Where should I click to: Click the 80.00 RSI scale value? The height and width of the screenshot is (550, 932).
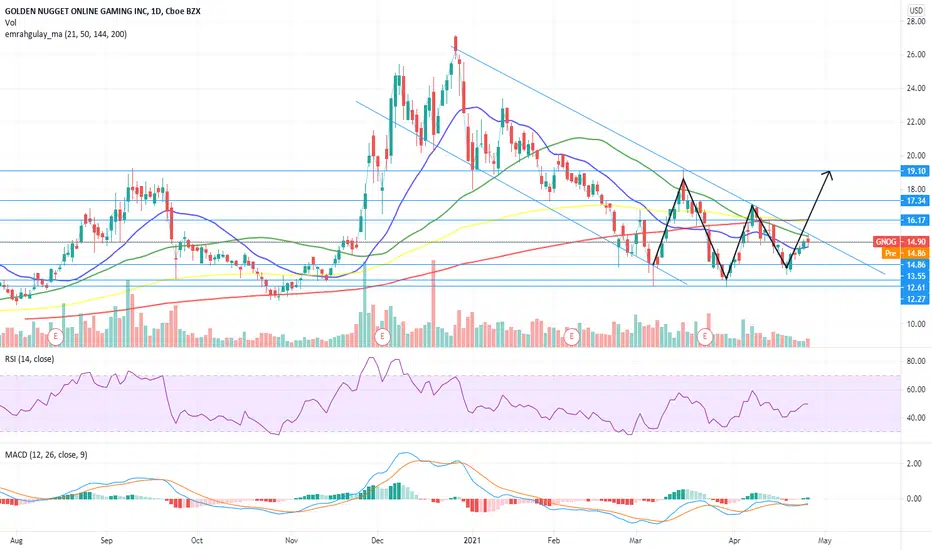(916, 361)
